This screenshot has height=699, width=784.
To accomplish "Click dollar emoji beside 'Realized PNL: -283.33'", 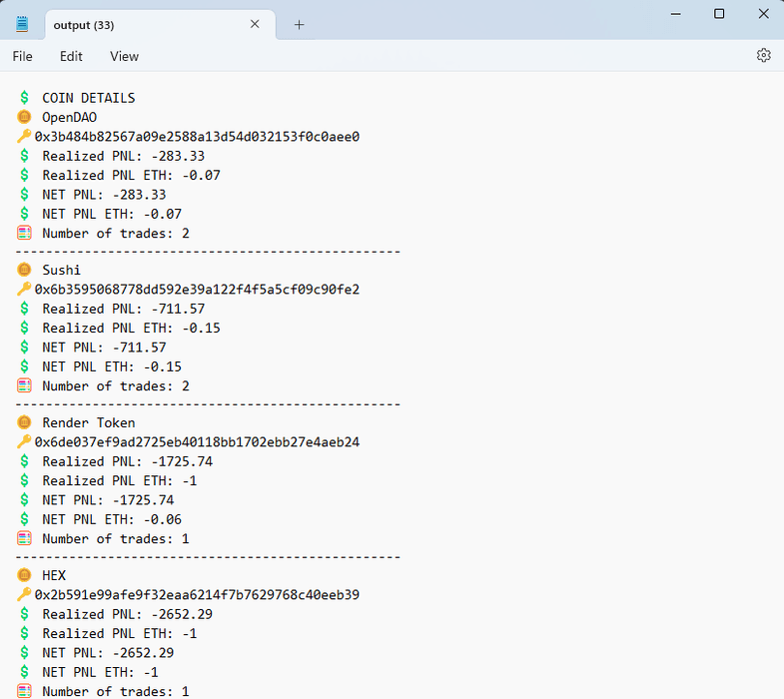I will 24,156.
